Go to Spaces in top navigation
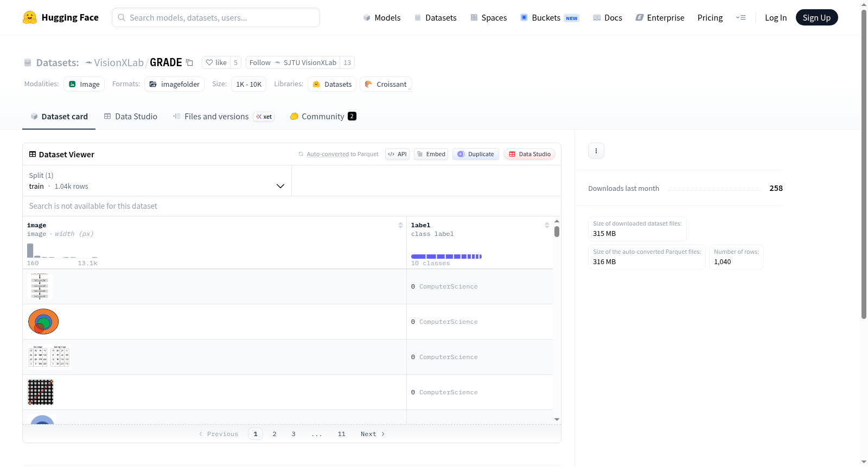Image resolution: width=868 pixels, height=467 pixels. pos(489,18)
